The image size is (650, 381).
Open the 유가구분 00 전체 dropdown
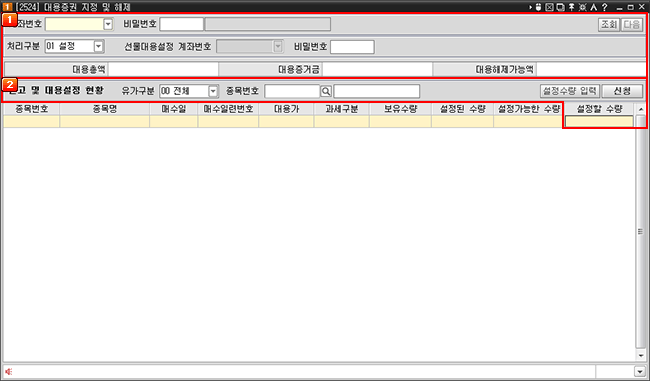pos(213,91)
